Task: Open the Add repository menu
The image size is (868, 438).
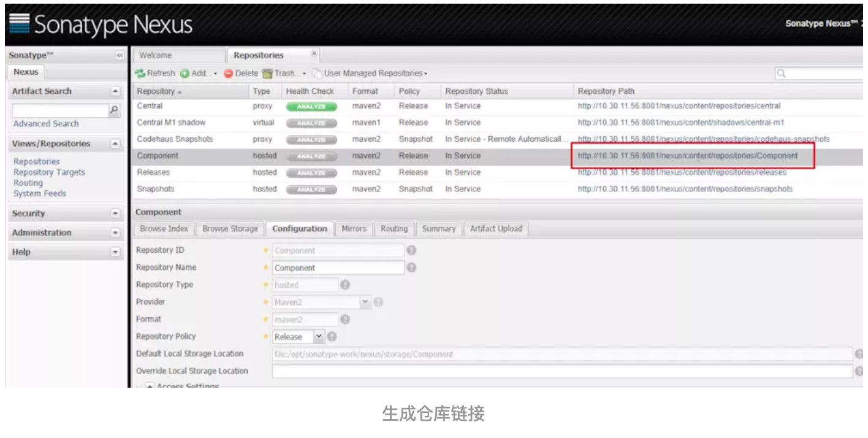Action: click(199, 73)
